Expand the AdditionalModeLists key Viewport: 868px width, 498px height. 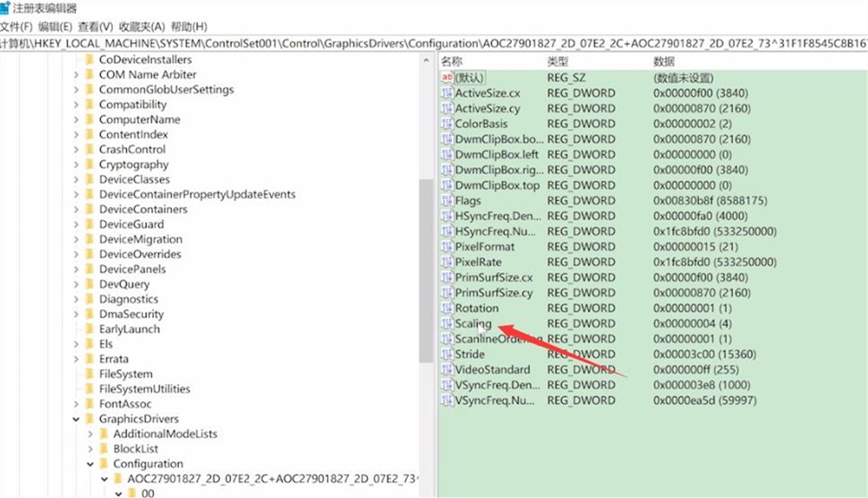click(90, 434)
